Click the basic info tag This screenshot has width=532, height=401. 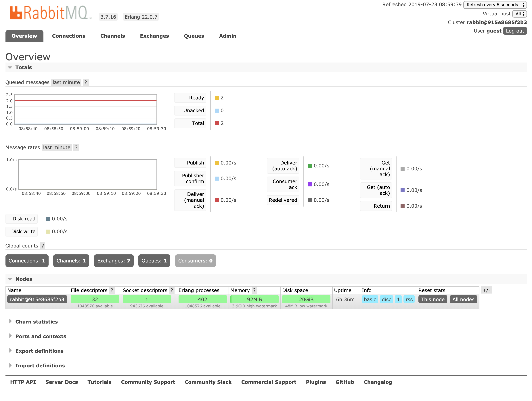click(x=370, y=299)
